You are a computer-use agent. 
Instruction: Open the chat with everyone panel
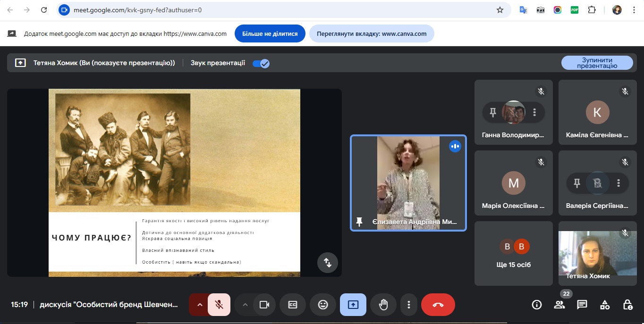coord(582,305)
